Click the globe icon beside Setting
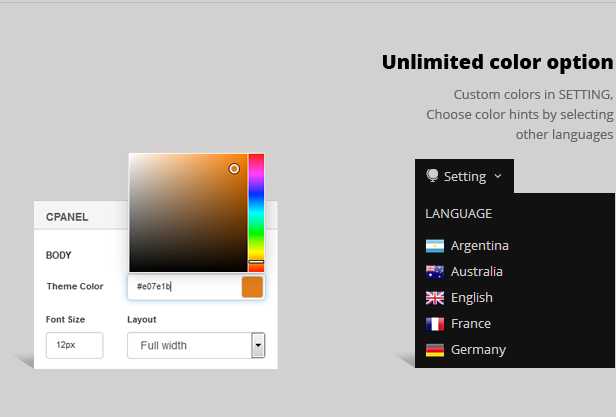 coord(432,176)
